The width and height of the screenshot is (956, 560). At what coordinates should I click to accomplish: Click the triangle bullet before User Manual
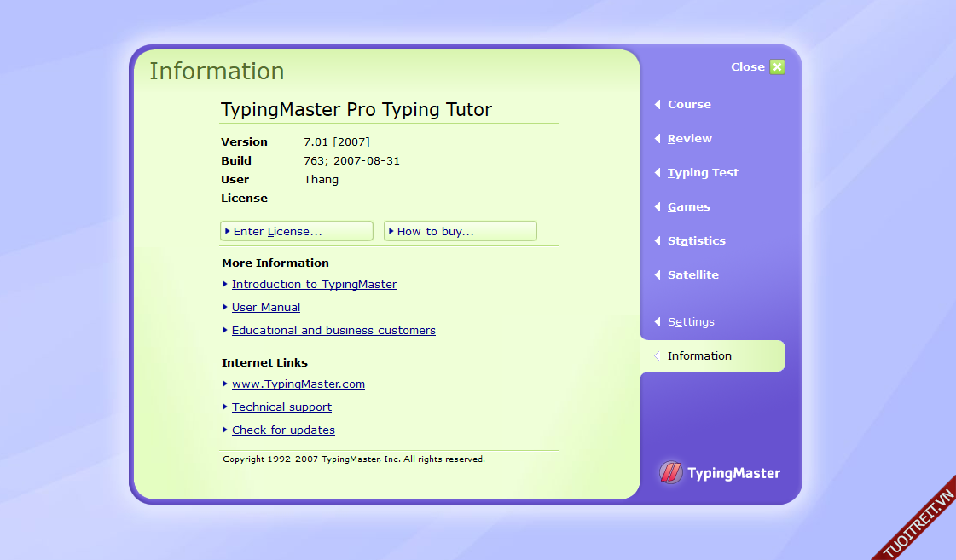(x=225, y=307)
